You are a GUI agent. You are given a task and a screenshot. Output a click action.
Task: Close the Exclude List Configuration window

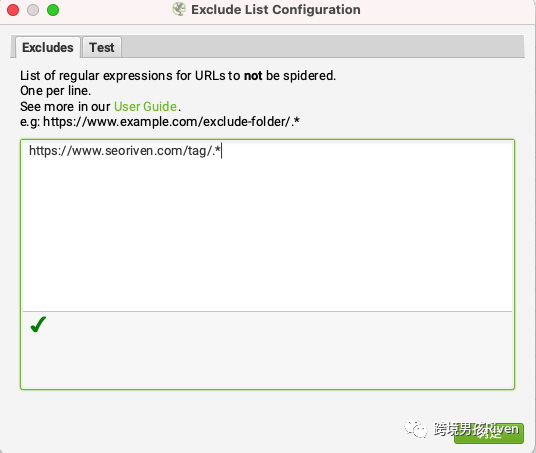[x=13, y=10]
